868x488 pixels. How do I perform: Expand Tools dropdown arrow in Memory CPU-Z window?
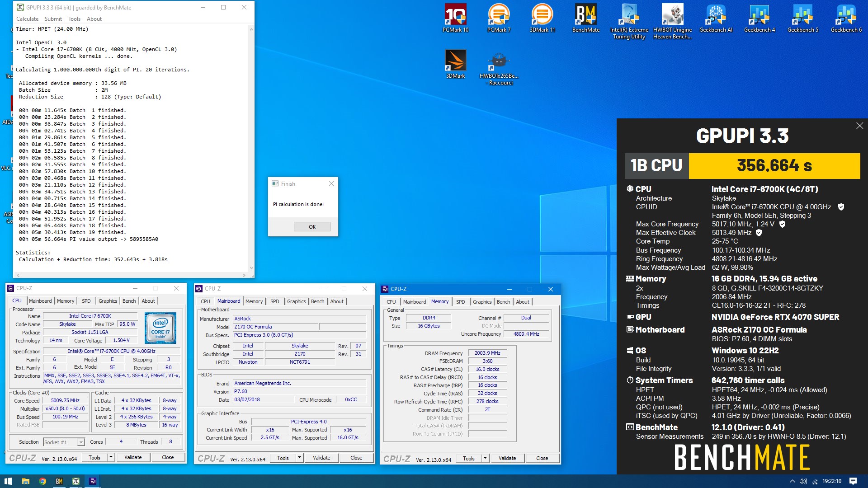click(485, 458)
